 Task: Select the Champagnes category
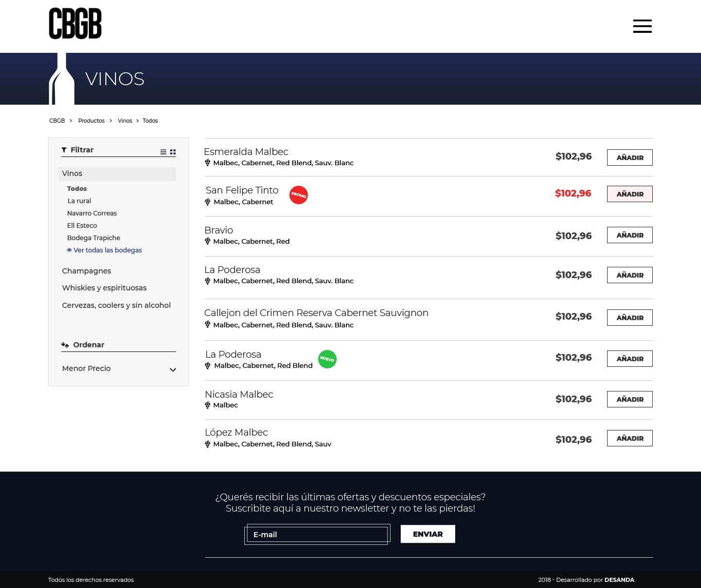pyautogui.click(x=86, y=271)
